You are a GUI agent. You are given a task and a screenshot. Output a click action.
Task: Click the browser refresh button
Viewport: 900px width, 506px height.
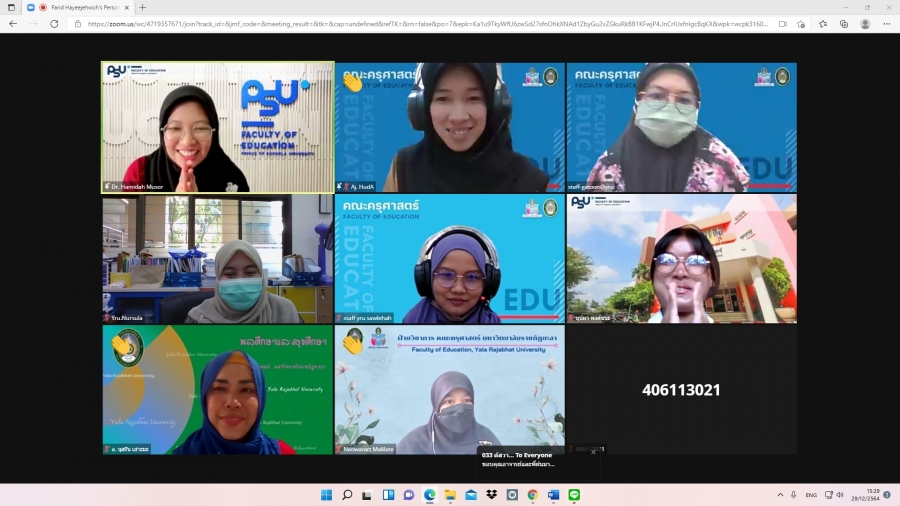[x=54, y=24]
